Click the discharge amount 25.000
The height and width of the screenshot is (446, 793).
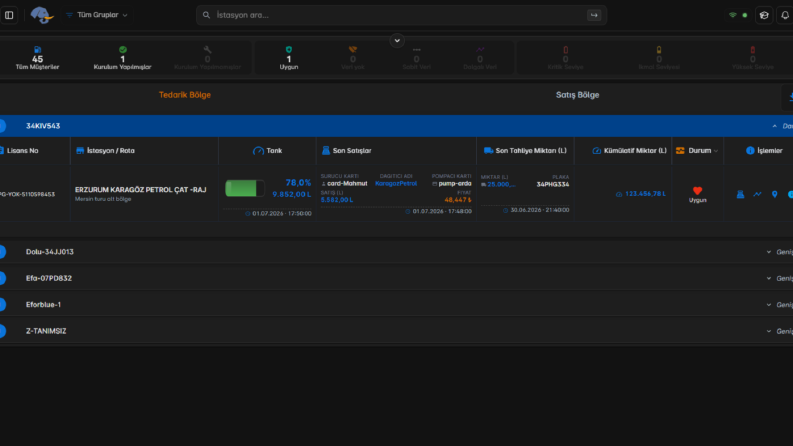[x=501, y=185]
